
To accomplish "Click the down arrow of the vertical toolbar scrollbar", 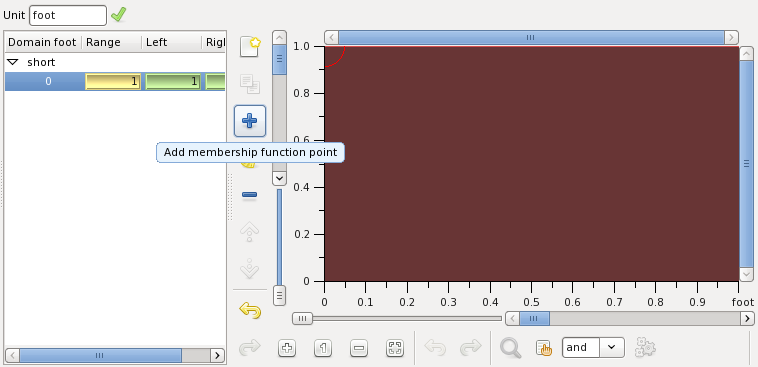I will tap(279, 178).
